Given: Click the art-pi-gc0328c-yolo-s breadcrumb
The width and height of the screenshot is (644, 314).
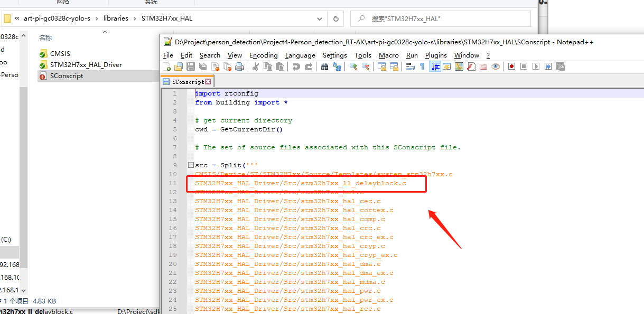Looking at the screenshot, I should [57, 18].
